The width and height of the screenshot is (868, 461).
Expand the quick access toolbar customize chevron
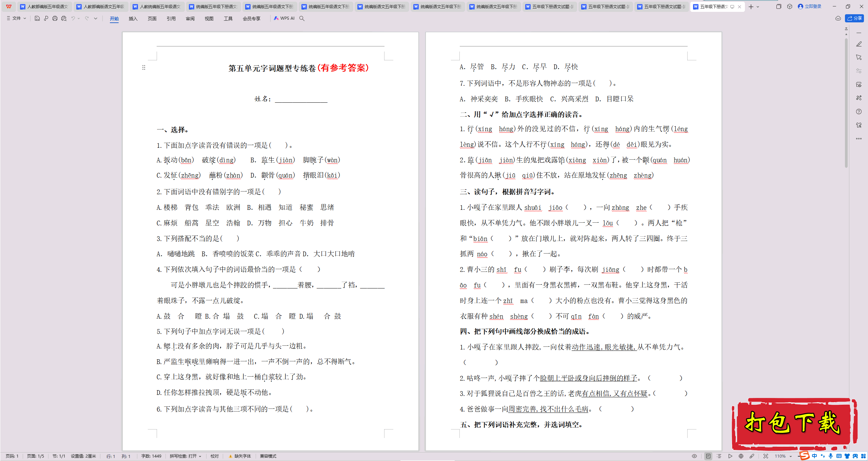point(96,18)
